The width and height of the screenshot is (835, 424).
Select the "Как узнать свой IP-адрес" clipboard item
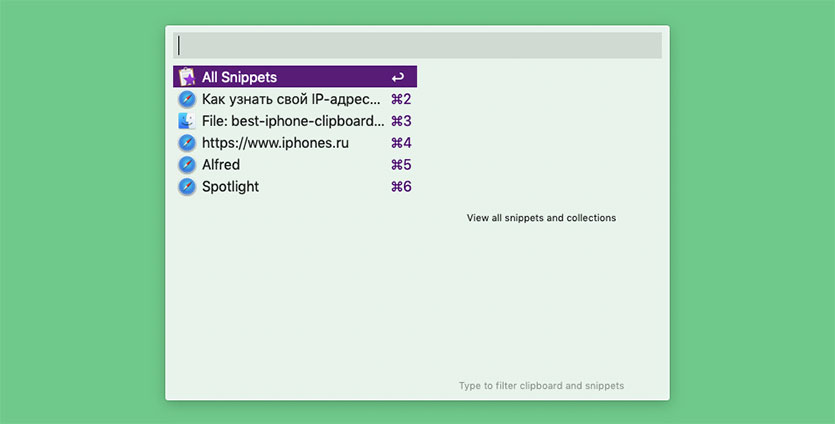point(291,99)
